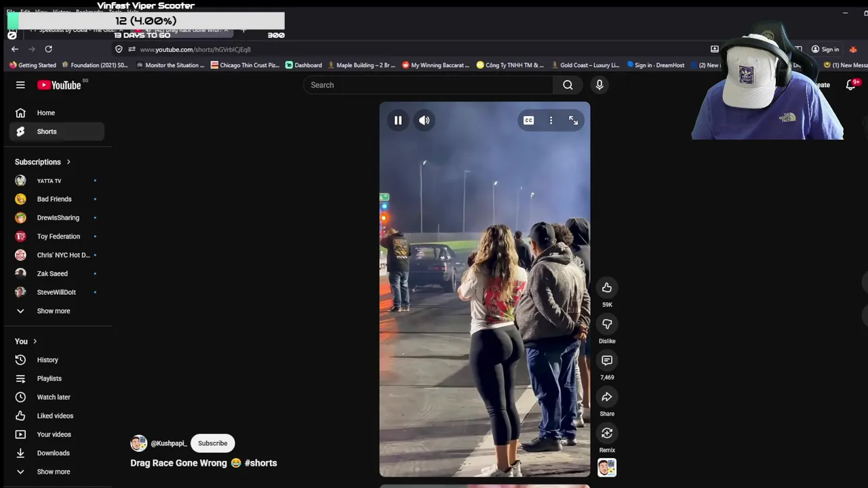This screenshot has height=488, width=868.
Task: Remix this Short
Action: point(607,433)
